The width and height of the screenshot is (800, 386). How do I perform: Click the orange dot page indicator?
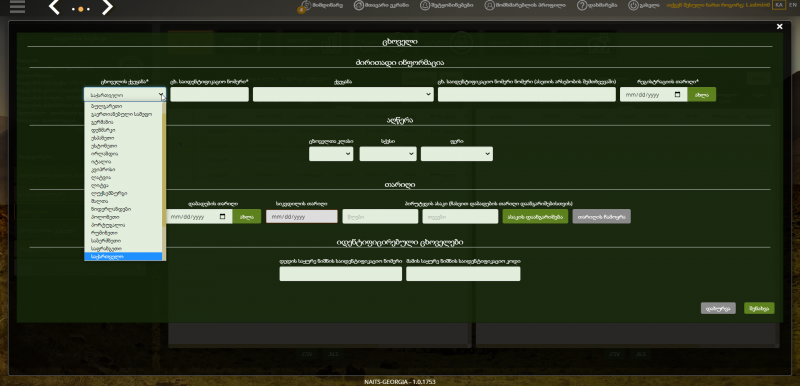pos(81,9)
